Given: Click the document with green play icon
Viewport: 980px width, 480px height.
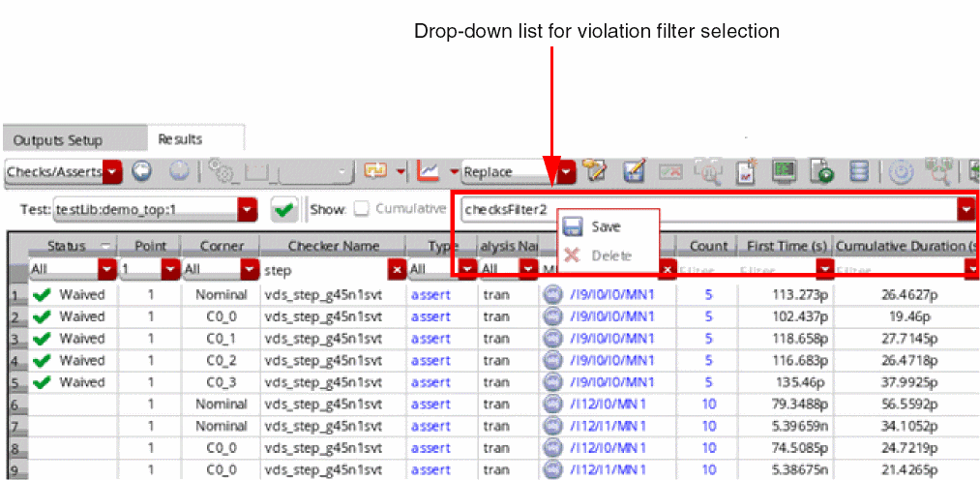Looking at the screenshot, I should (x=822, y=171).
